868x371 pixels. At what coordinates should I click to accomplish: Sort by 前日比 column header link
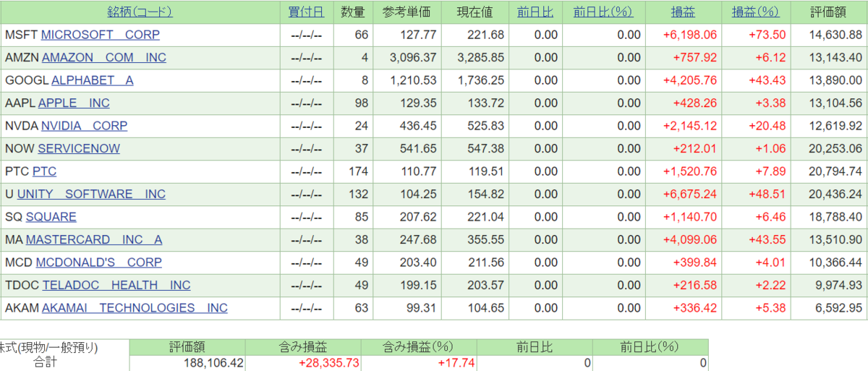tap(536, 12)
